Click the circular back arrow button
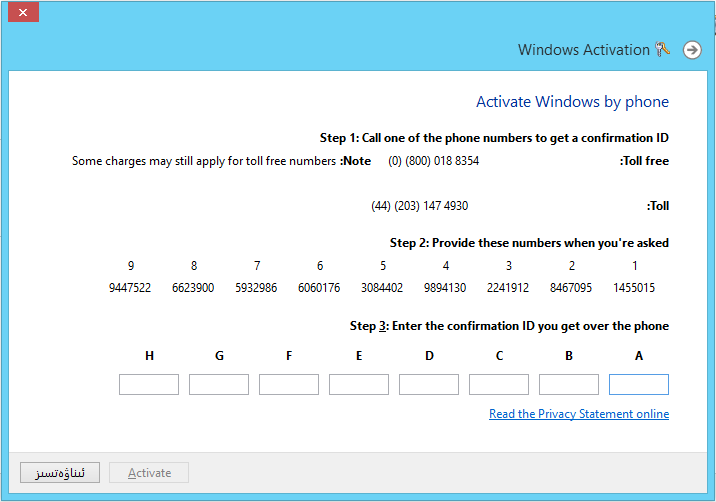The width and height of the screenshot is (716, 502). 692,49
